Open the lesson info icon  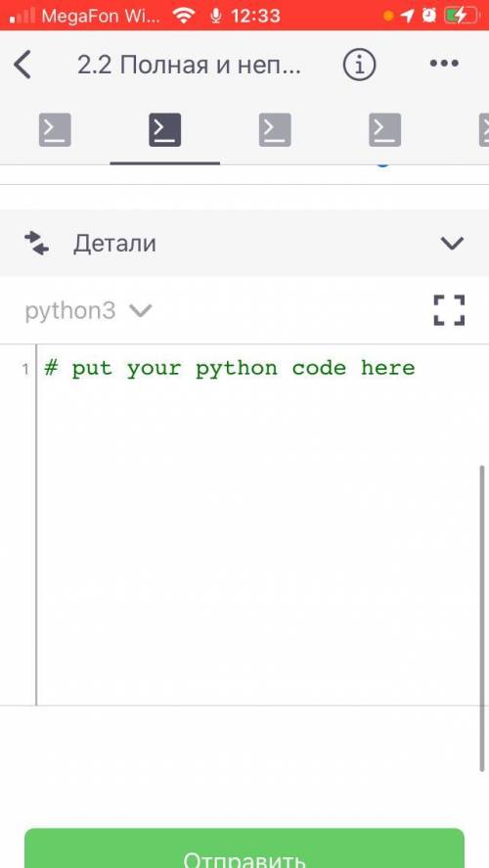coord(359,66)
